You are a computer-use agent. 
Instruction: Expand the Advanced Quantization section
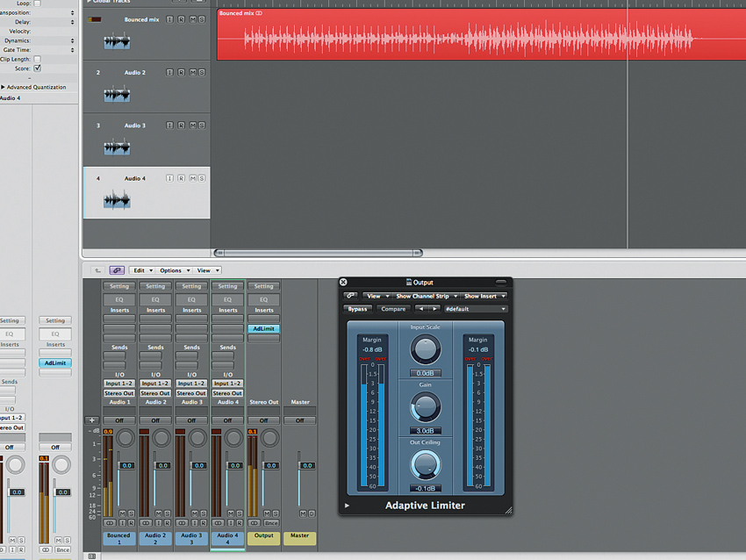4,87
